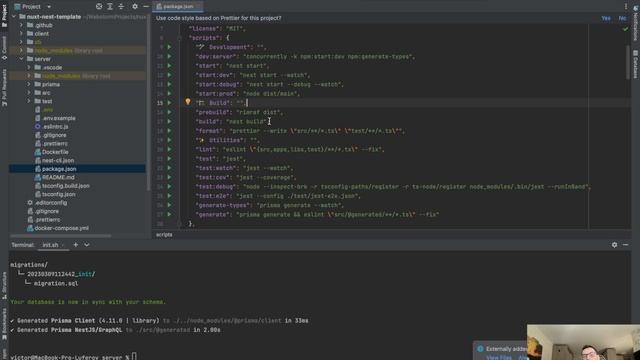Image resolution: width=640 pixels, height=360 pixels.
Task: Click the webcam video thumbnail
Action: coord(583,342)
